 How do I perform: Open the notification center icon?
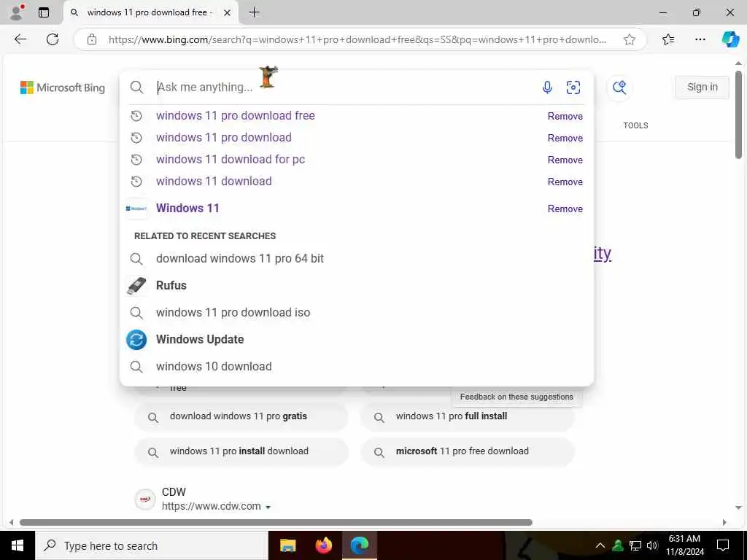coord(723,545)
